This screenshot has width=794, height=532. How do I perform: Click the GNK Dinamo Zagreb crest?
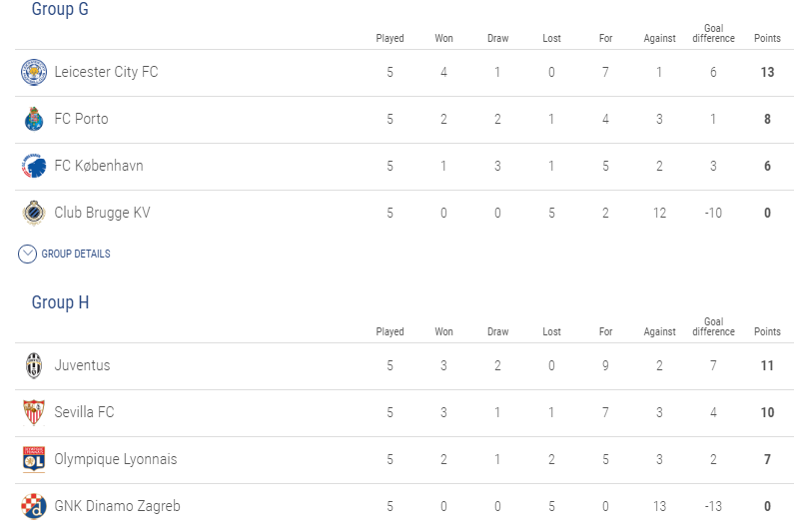click(x=34, y=506)
